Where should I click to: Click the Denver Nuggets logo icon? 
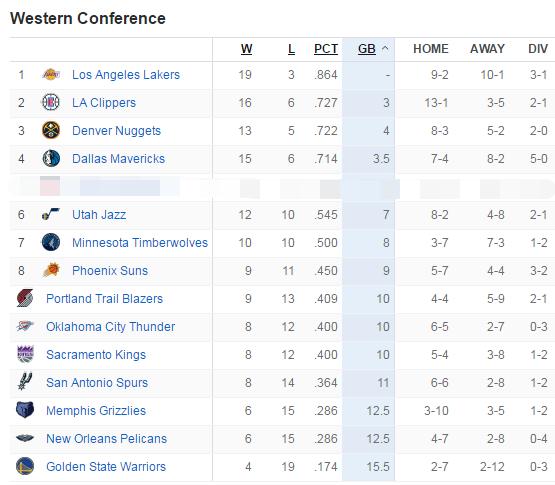51,130
